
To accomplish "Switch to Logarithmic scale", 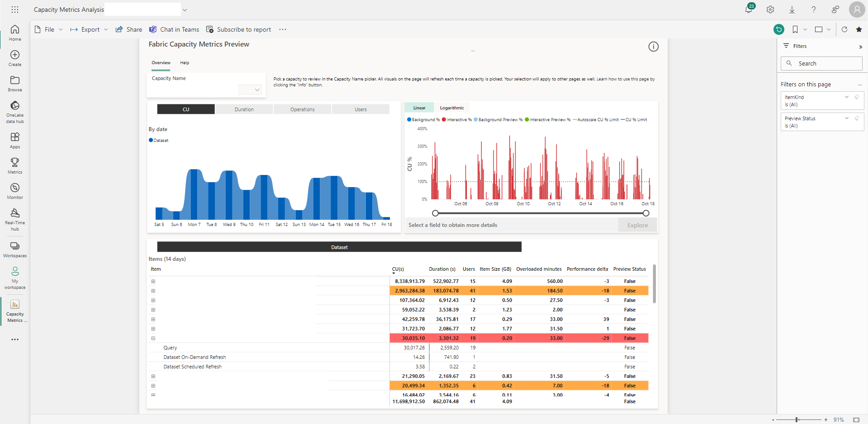I will tap(452, 108).
